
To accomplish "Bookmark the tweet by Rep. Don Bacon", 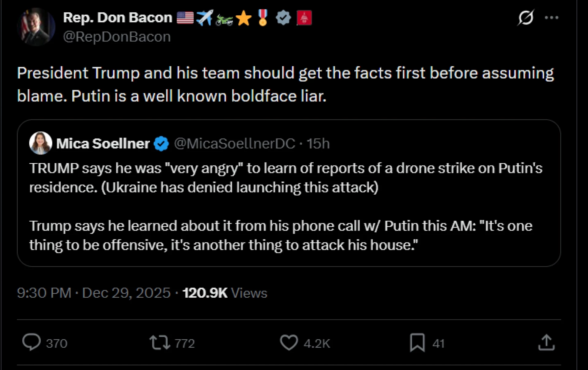I will click(417, 343).
